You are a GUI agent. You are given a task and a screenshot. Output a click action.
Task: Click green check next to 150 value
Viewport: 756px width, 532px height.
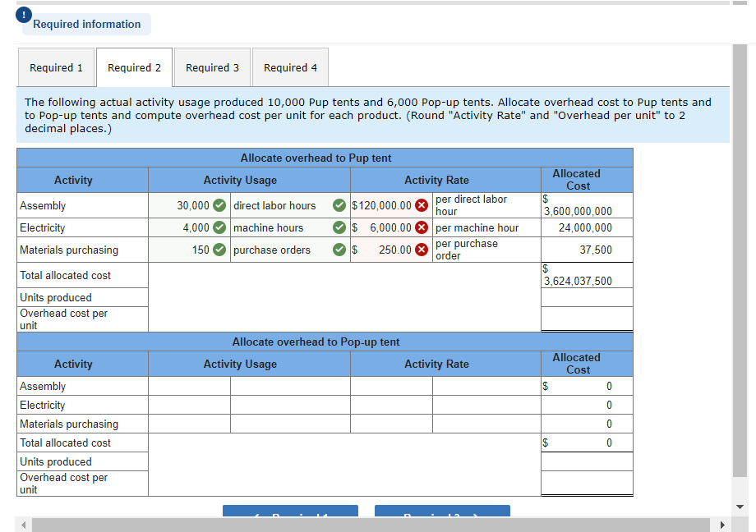[219, 250]
